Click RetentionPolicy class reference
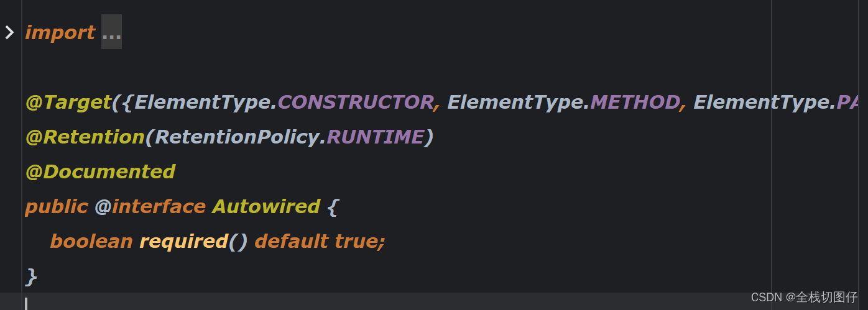 click(x=236, y=137)
